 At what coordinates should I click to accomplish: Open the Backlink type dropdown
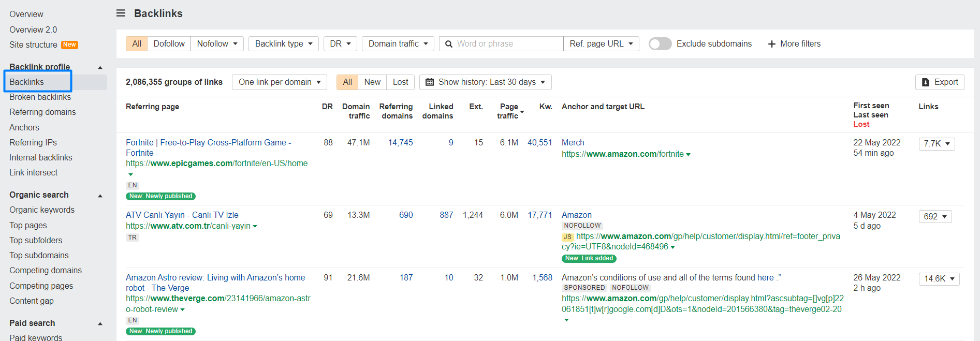(284, 44)
